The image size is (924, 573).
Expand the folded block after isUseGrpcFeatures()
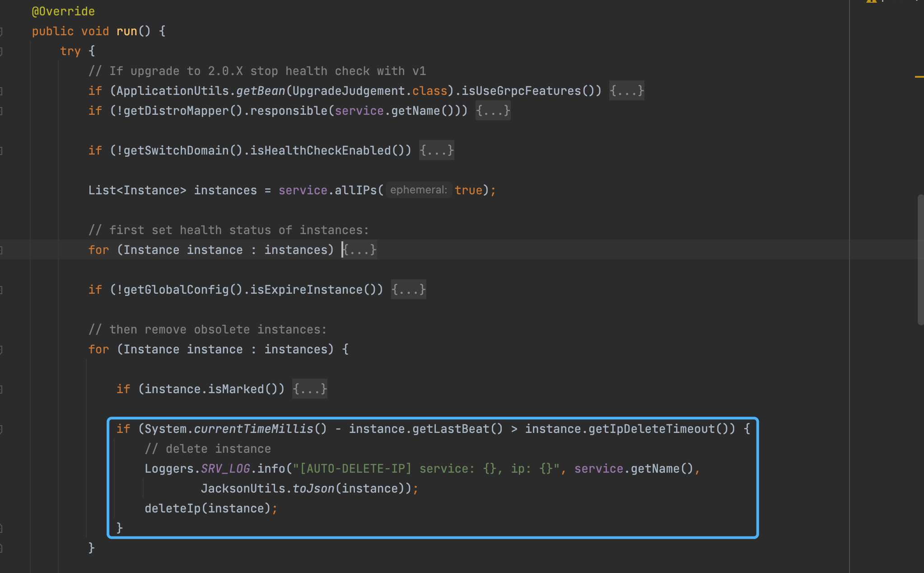pos(626,91)
